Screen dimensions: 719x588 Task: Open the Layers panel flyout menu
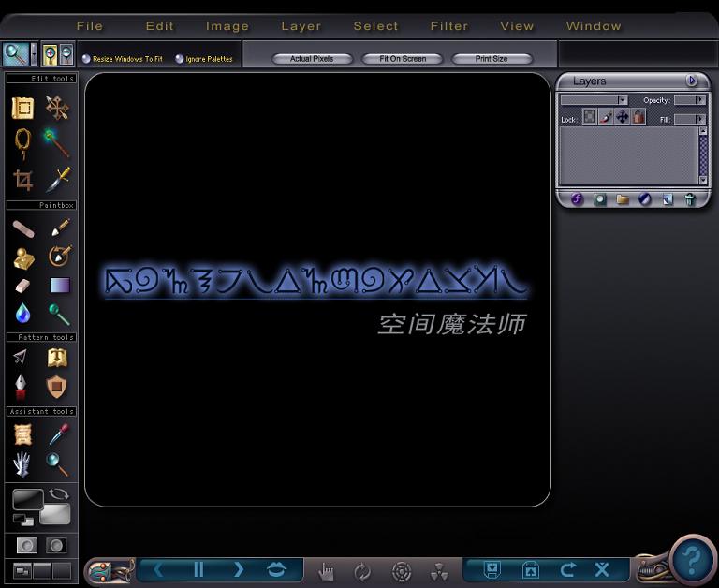point(692,81)
